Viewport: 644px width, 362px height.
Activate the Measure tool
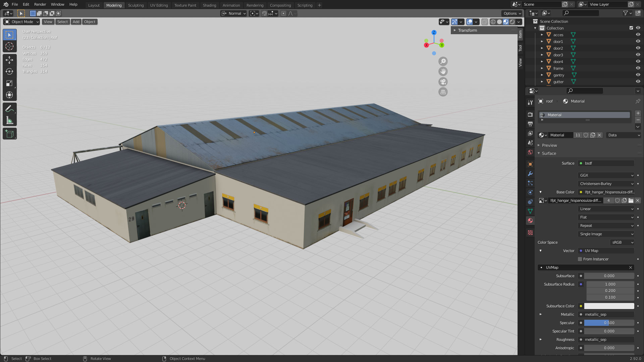(x=9, y=120)
